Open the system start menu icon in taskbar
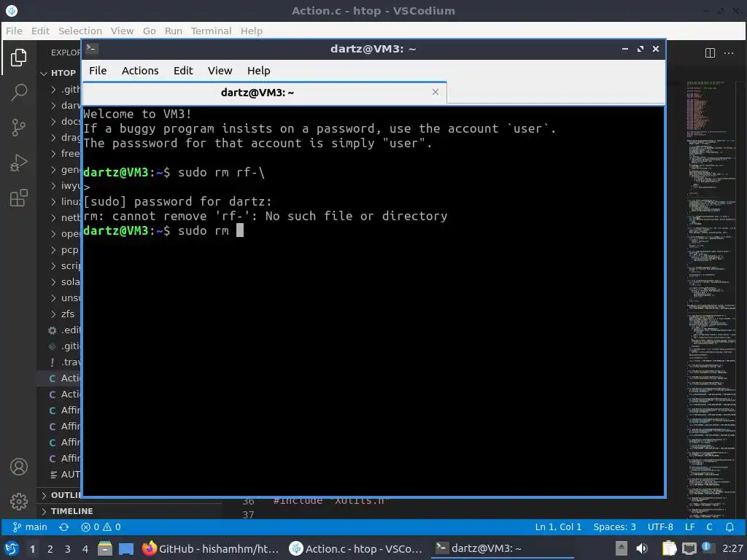747x560 pixels. click(x=12, y=548)
